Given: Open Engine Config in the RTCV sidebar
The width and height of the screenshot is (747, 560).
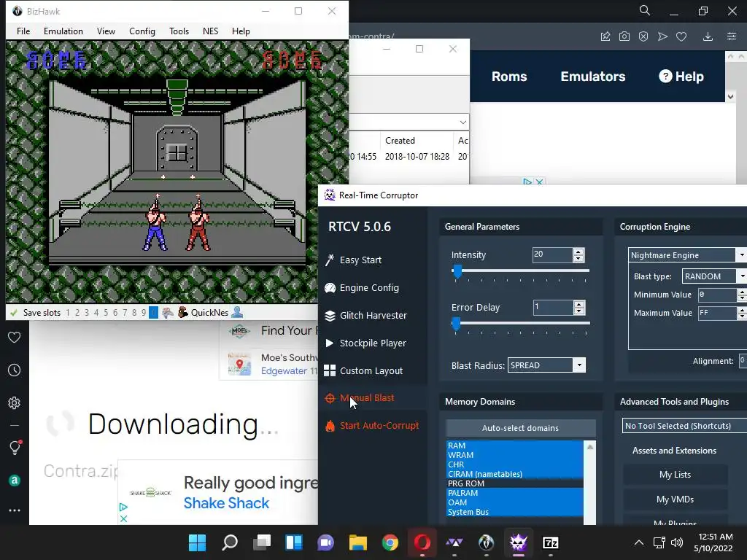Looking at the screenshot, I should click(x=362, y=287).
